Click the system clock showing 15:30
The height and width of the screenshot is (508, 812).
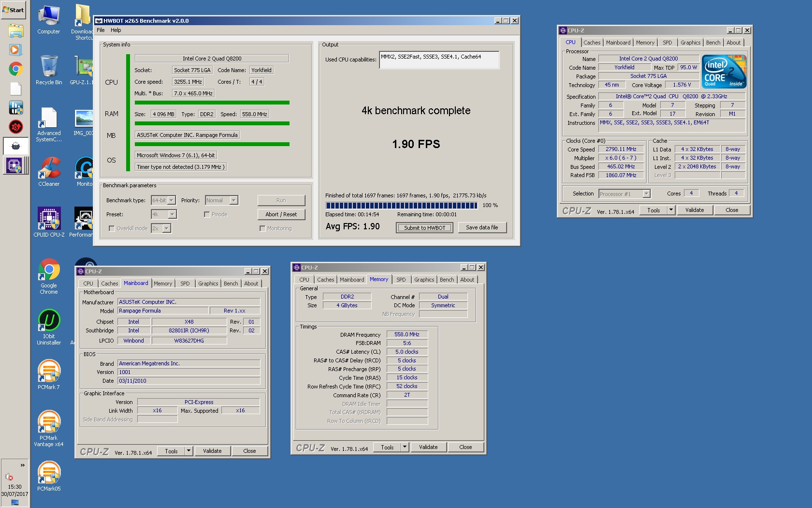[14, 487]
